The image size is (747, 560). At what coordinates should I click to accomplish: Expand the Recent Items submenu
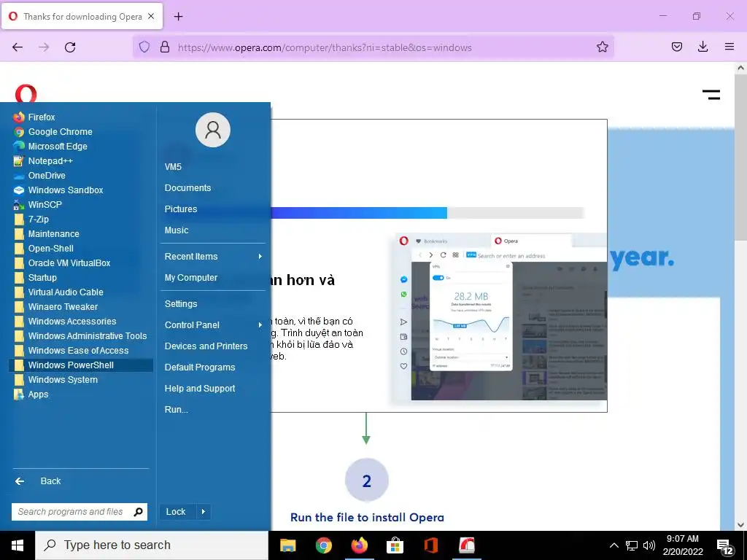(x=213, y=257)
